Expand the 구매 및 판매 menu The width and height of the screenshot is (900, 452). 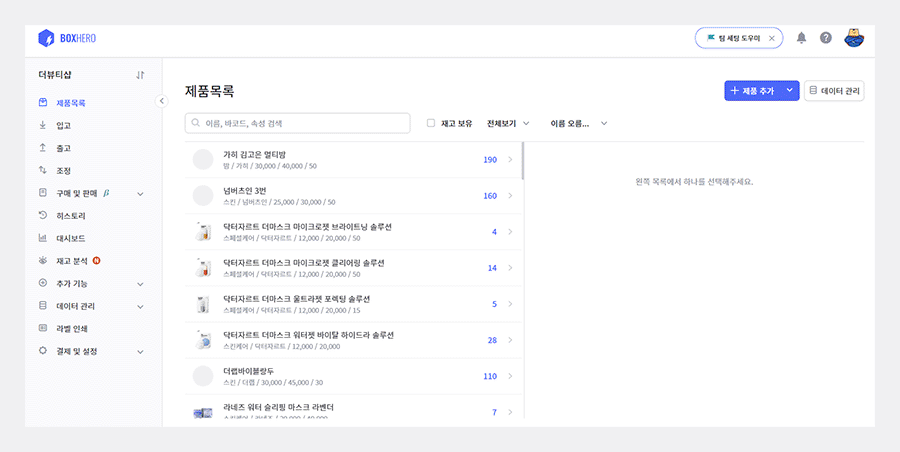tap(140, 193)
